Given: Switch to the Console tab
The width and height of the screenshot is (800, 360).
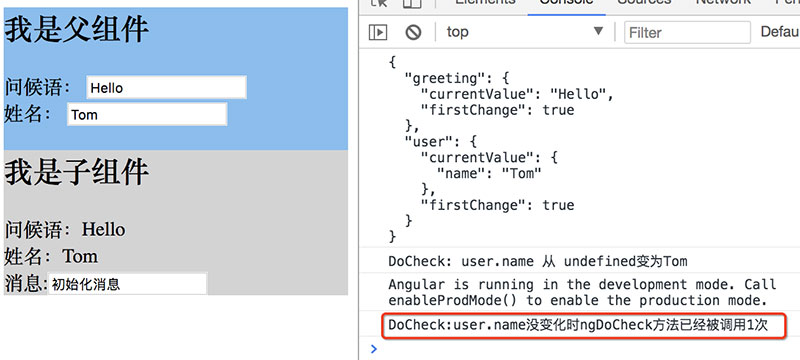Looking at the screenshot, I should tap(566, 3).
